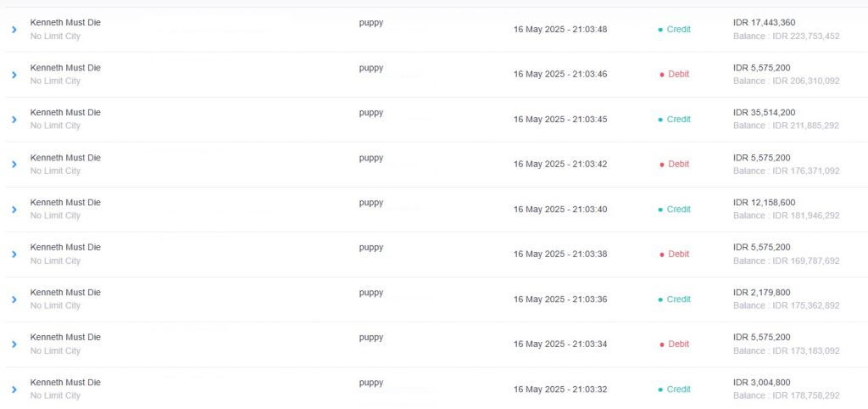Expand the 21:03:36 Credit row chevron
Viewport: 868px width, 409px height.
tap(14, 300)
